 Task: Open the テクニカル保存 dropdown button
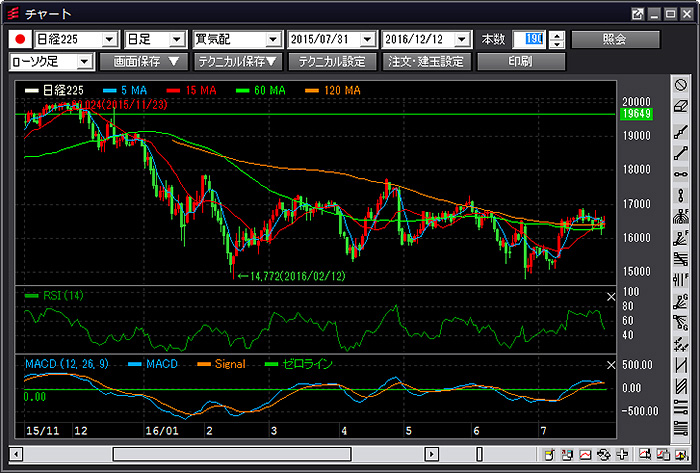coord(238,62)
